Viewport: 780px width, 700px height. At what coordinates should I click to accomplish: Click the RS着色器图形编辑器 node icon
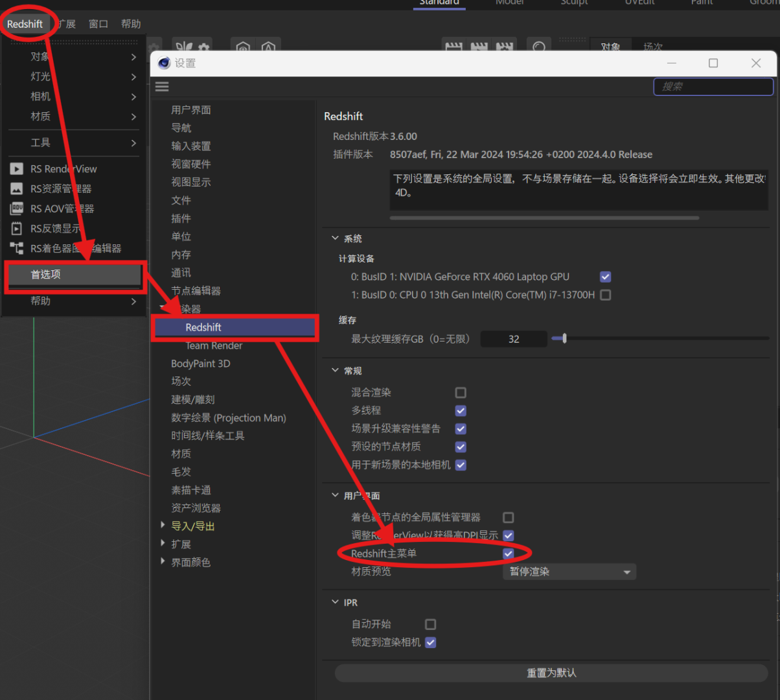17,248
